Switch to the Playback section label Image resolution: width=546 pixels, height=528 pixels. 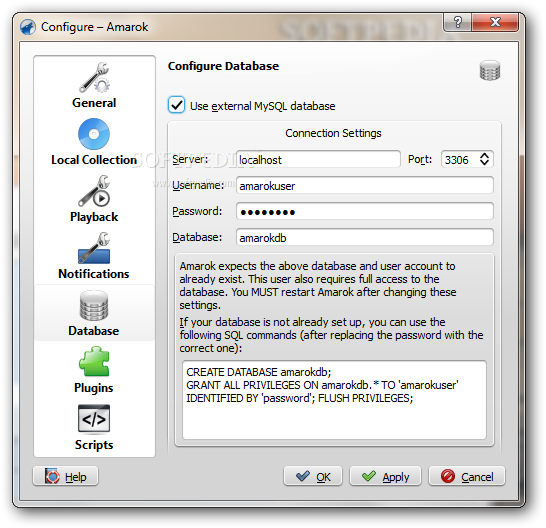[94, 217]
